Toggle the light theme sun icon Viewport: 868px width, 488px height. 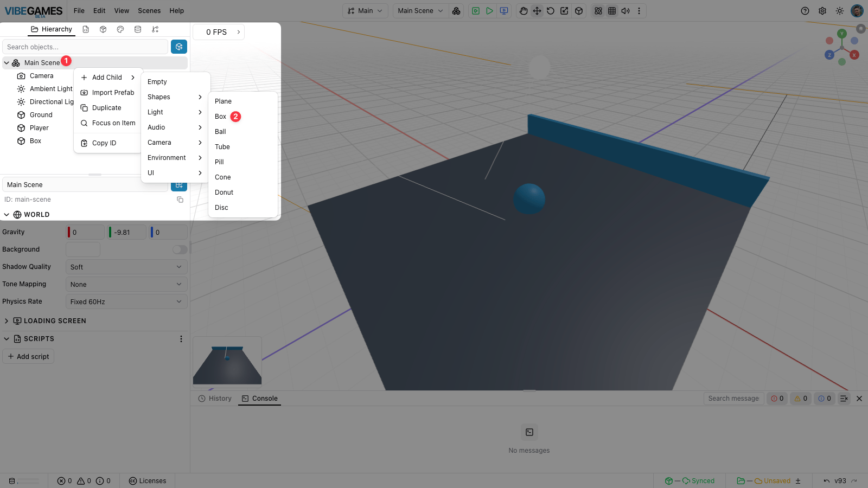tap(840, 11)
